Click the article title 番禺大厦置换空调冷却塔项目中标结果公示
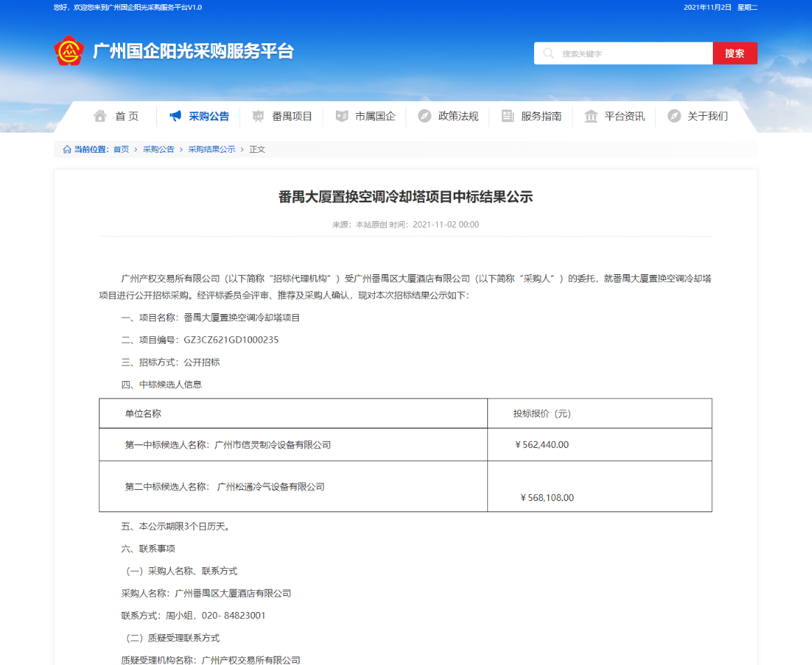Viewport: 812px width, 665px height. click(406, 197)
